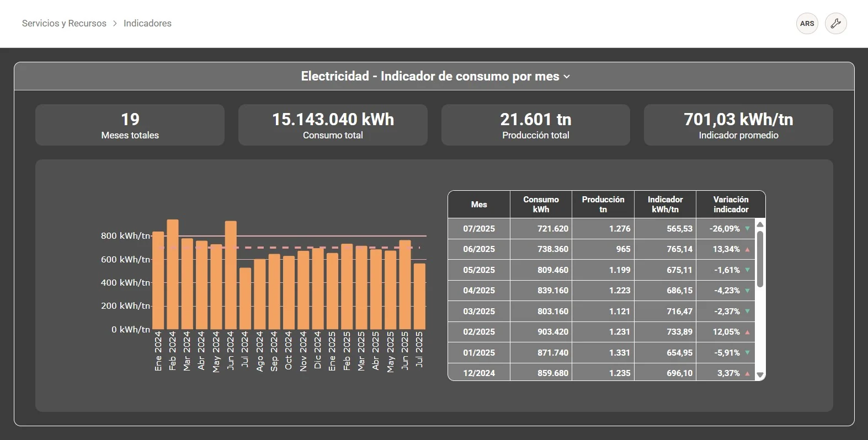Image resolution: width=868 pixels, height=440 pixels.
Task: Click the red up arrow in 06/2025 row
Action: click(x=747, y=249)
